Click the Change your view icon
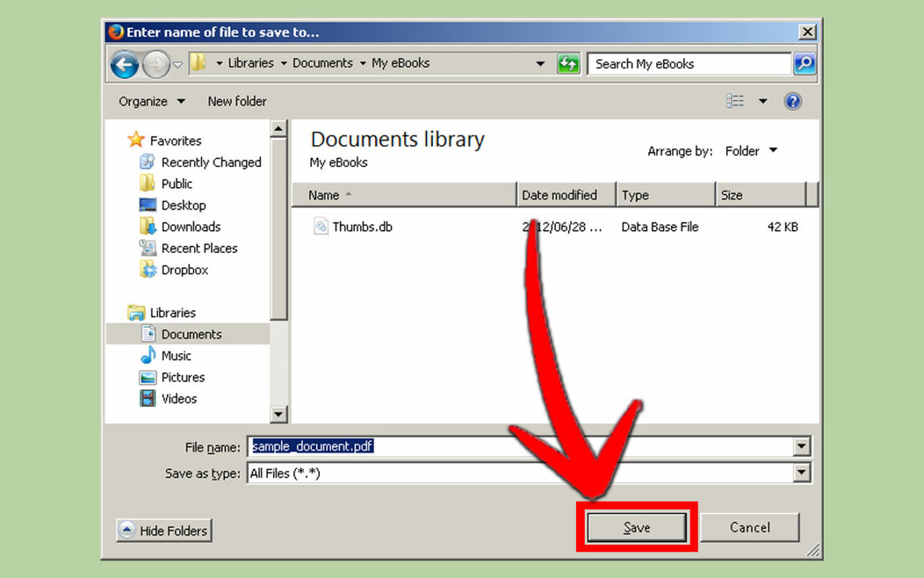 pyautogui.click(x=735, y=101)
